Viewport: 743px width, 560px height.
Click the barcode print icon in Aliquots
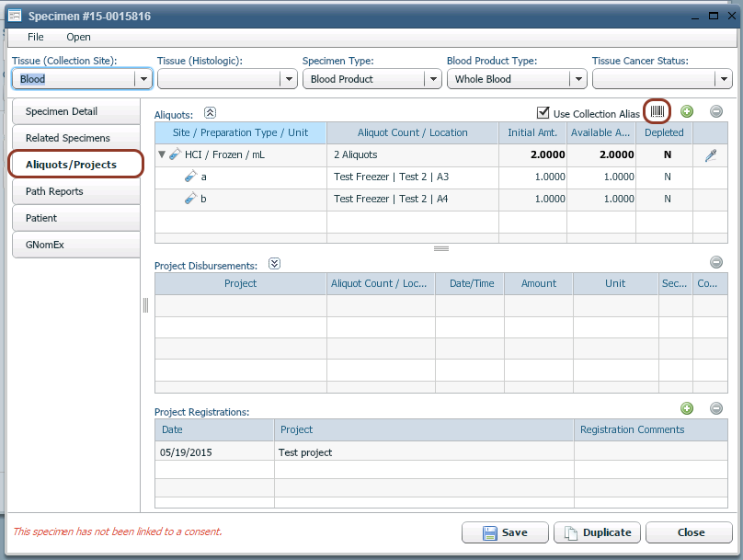click(657, 111)
